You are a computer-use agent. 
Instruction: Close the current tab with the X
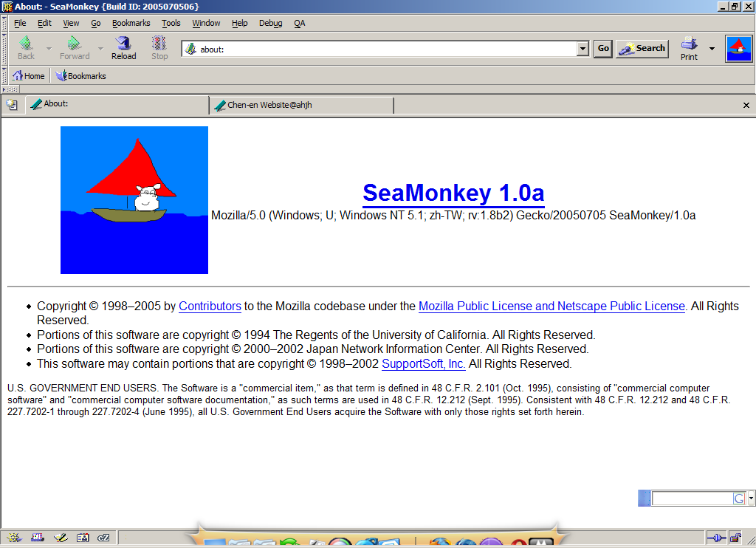(x=746, y=105)
